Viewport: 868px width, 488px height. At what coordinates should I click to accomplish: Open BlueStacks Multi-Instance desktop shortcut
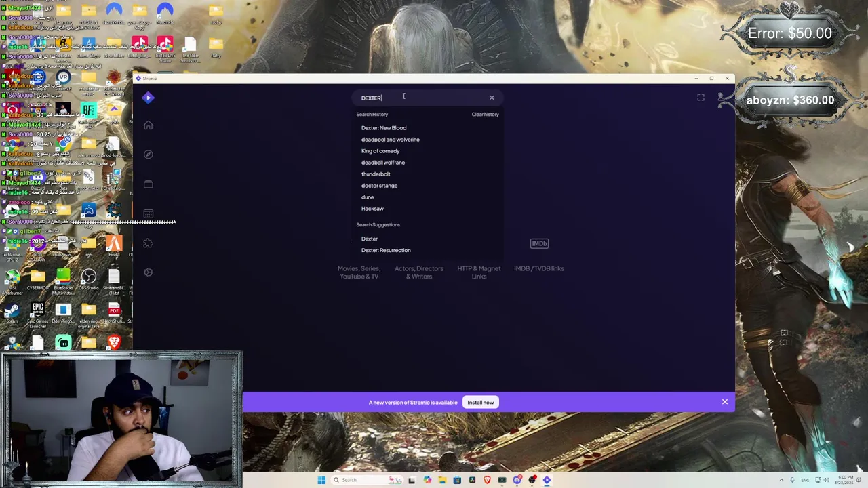coord(63,281)
